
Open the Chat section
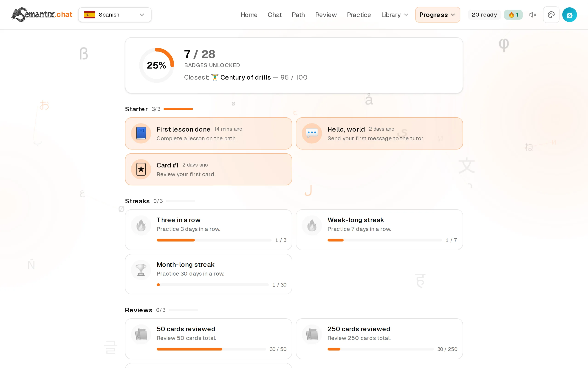[x=274, y=15]
